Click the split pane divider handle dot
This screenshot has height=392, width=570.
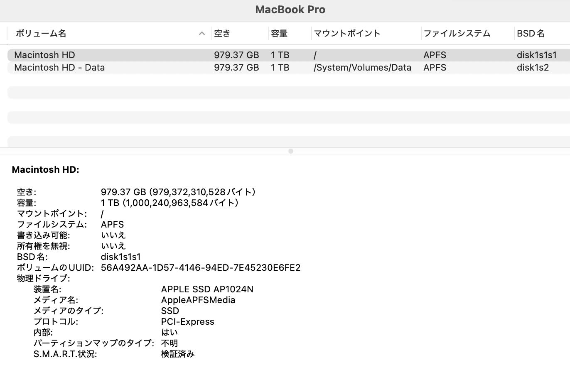click(291, 151)
